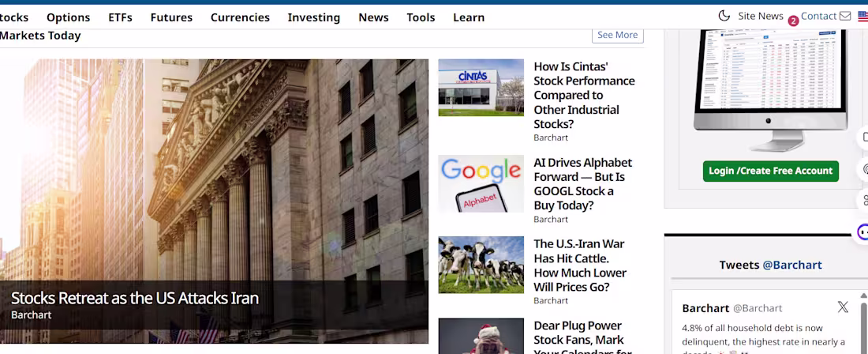
Task: Open the Dear Plug Power Stock Fans headline
Action: (583, 337)
